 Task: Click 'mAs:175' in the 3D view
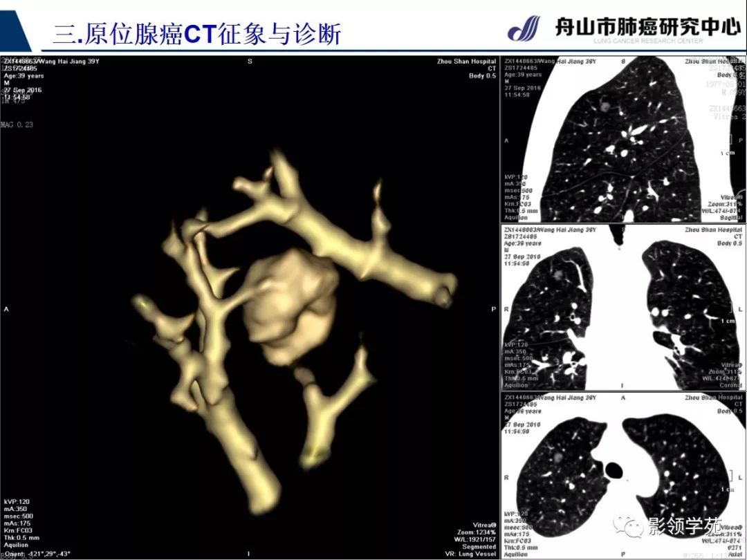click(17, 523)
